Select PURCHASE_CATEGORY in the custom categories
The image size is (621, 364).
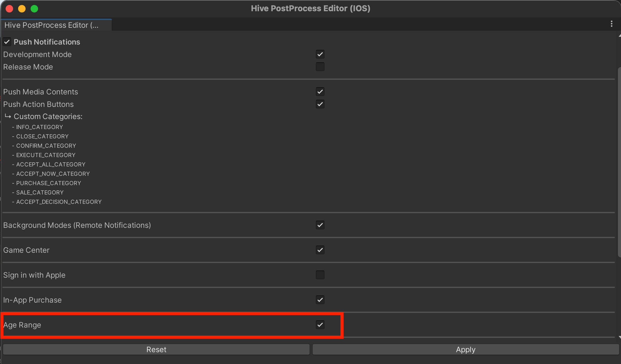pyautogui.click(x=48, y=183)
